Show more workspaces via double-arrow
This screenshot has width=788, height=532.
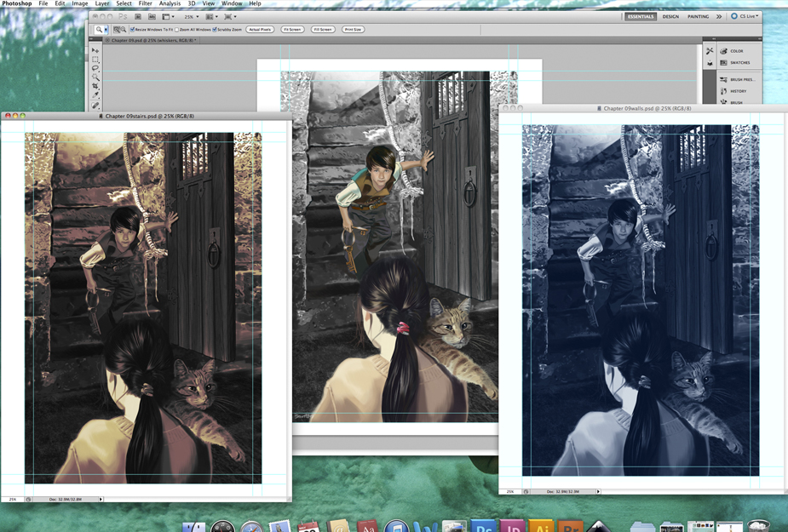pyautogui.click(x=719, y=16)
